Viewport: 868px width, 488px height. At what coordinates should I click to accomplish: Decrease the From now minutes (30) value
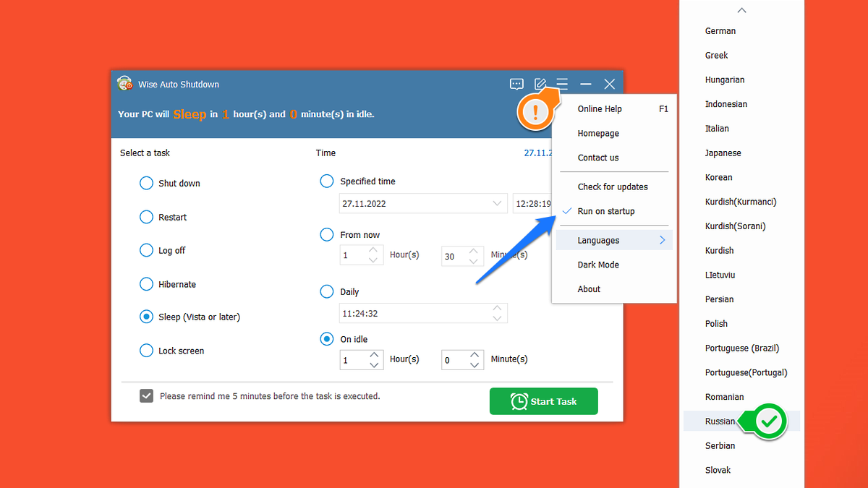tap(475, 261)
